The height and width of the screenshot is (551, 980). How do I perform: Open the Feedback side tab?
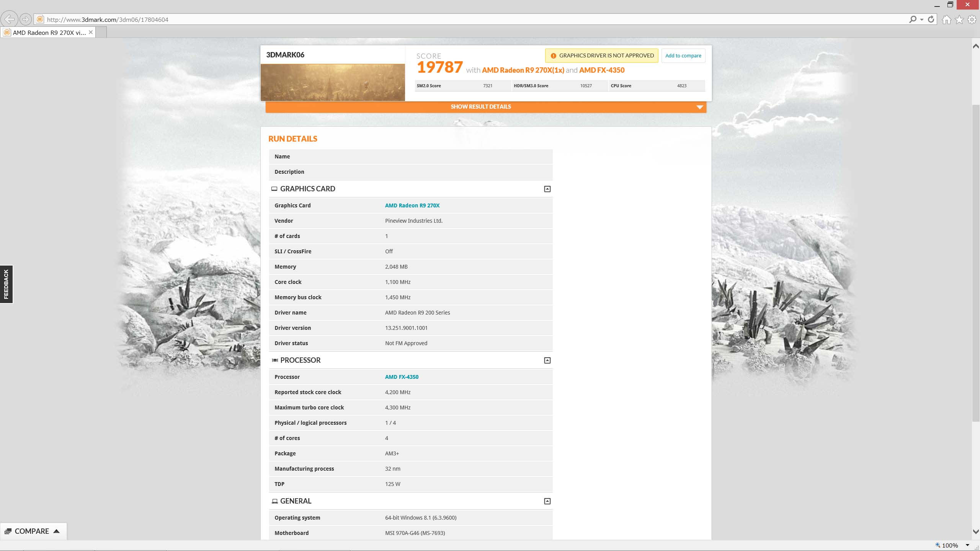[x=6, y=284]
